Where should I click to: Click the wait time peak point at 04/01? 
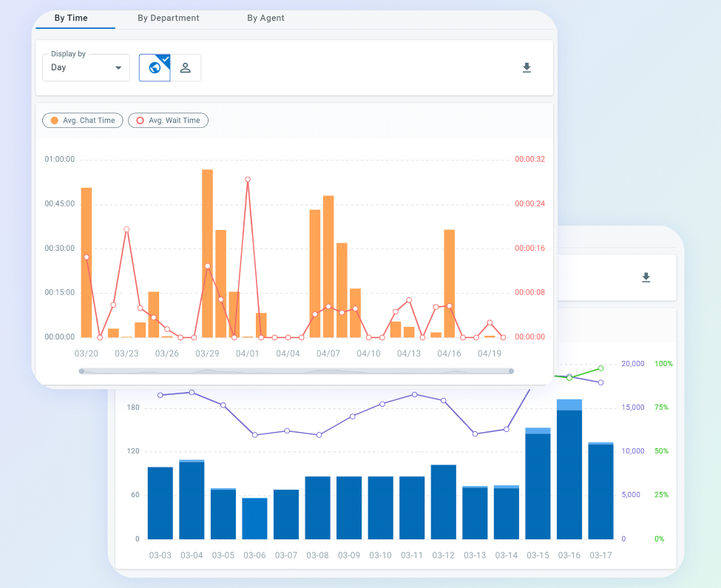click(x=248, y=179)
